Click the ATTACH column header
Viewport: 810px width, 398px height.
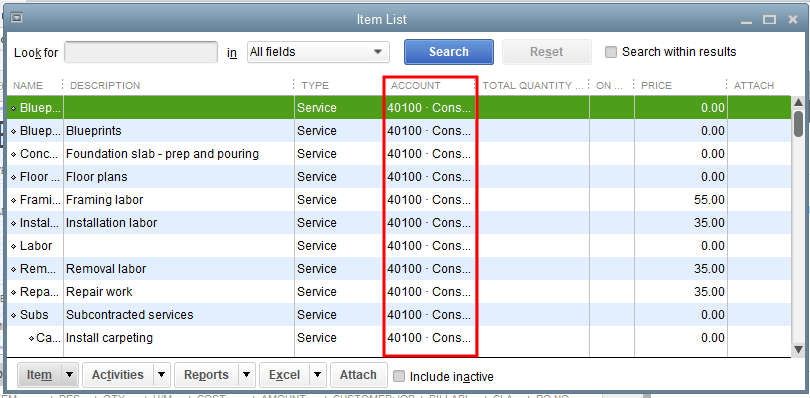(754, 86)
